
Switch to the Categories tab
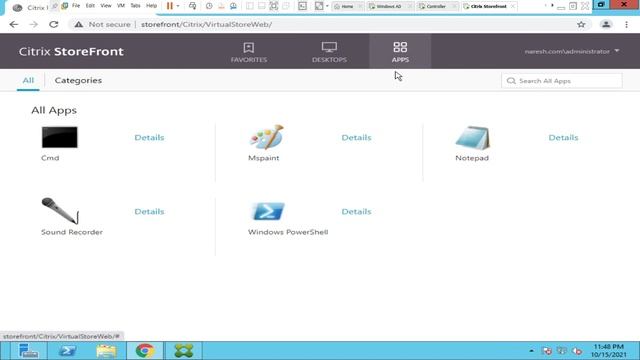pos(78,80)
